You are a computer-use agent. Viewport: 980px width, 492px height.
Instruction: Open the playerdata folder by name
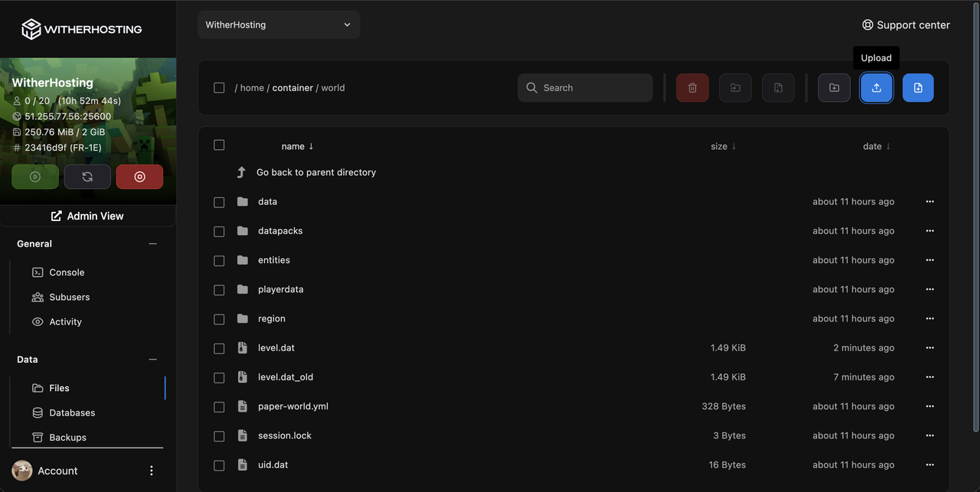coord(281,289)
